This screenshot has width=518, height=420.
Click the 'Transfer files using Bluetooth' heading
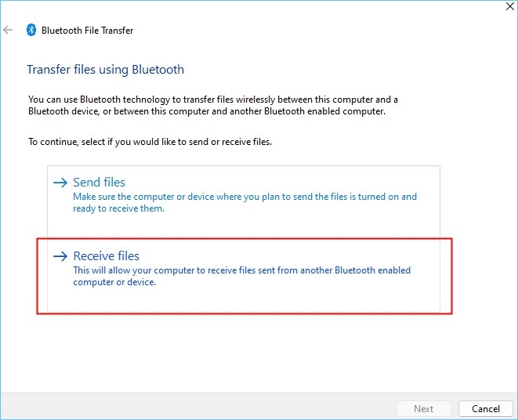pyautogui.click(x=105, y=70)
